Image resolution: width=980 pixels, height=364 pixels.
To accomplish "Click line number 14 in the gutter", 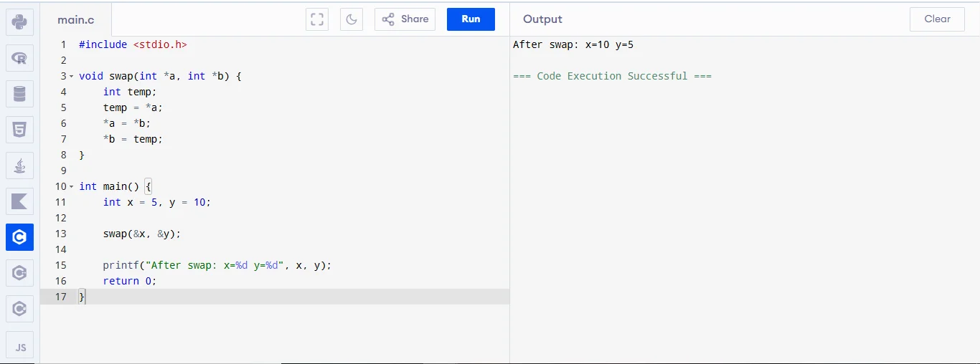I will [x=60, y=249].
